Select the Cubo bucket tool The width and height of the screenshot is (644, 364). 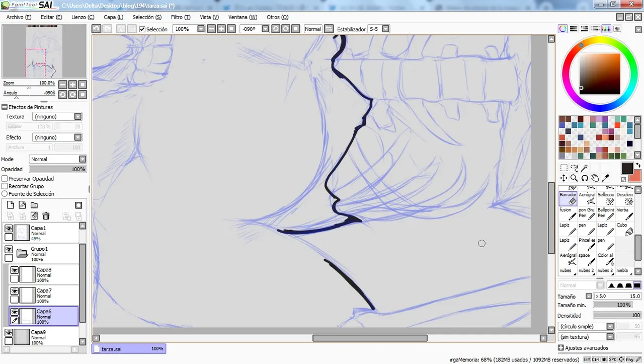click(625, 229)
